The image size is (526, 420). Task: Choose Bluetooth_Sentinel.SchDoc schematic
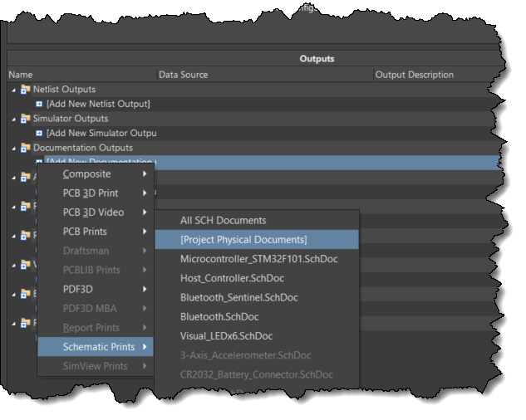click(239, 297)
